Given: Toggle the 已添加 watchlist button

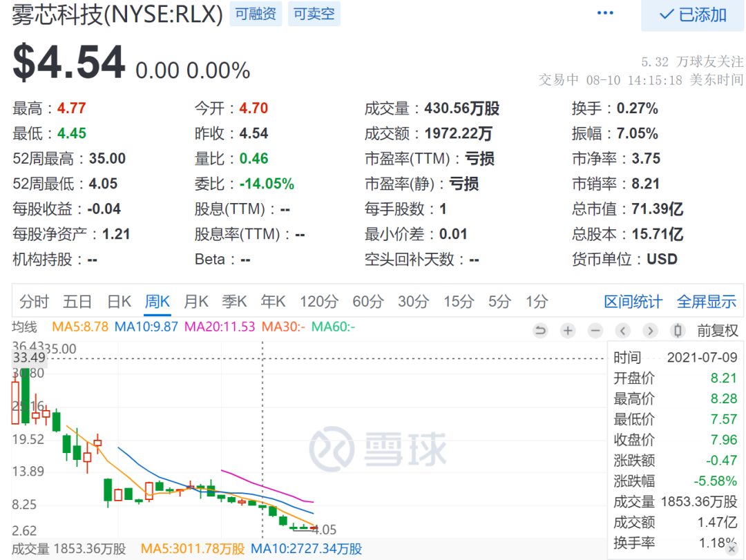Looking at the screenshot, I should coord(693,15).
